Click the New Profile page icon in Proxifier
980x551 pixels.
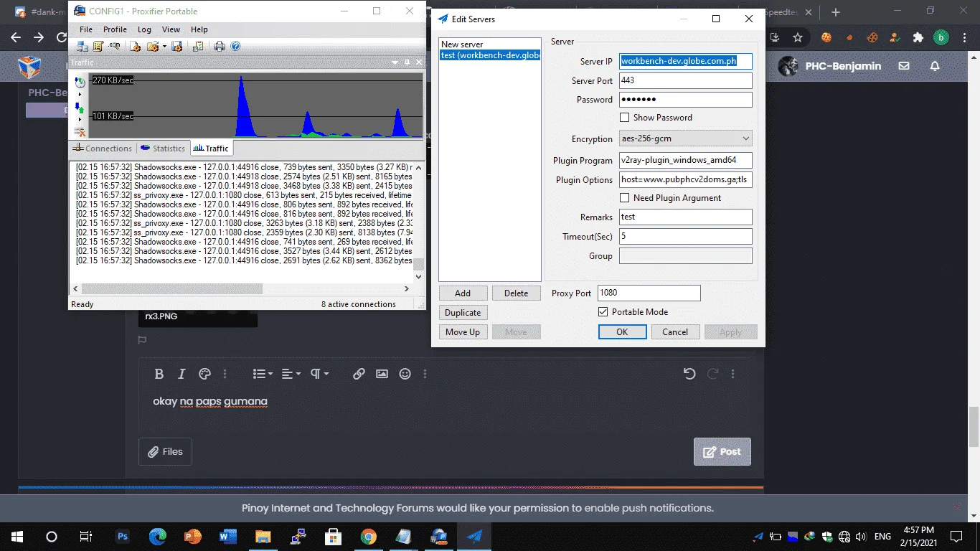tap(135, 47)
